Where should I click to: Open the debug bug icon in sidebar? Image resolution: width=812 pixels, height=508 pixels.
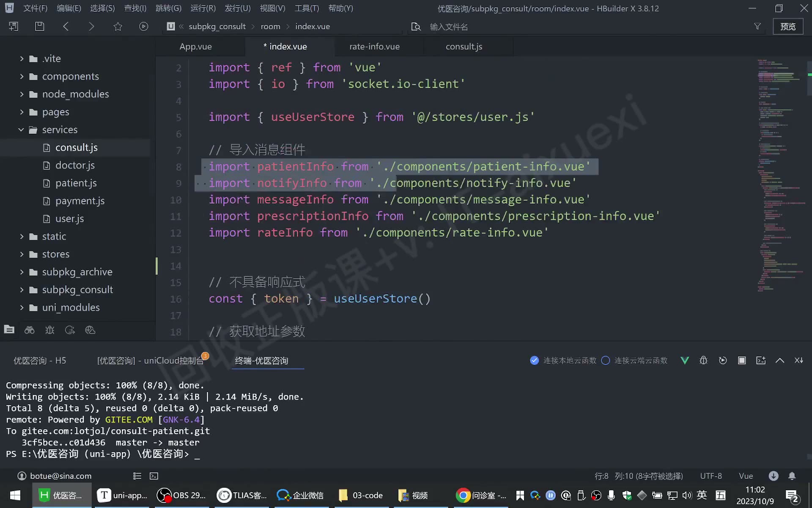point(49,330)
